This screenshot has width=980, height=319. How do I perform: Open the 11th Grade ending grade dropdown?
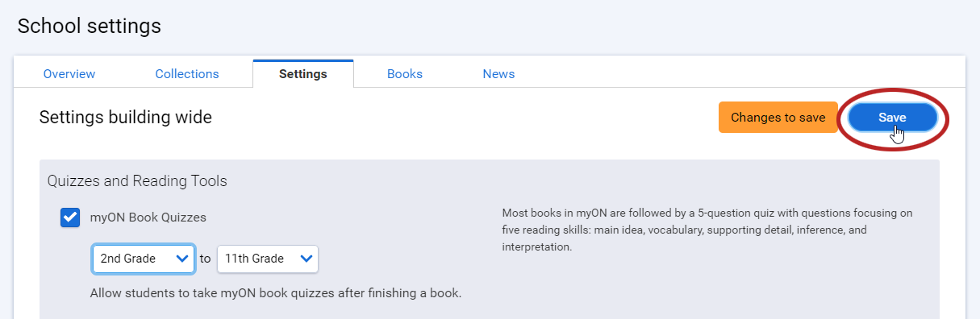268,259
